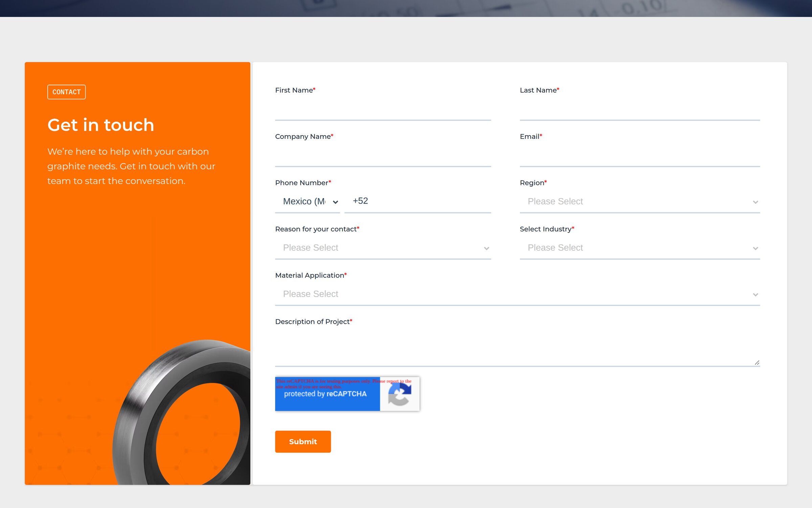Viewport: 812px width, 508px height.
Task: Click the CONTACT tag label
Action: tap(66, 92)
